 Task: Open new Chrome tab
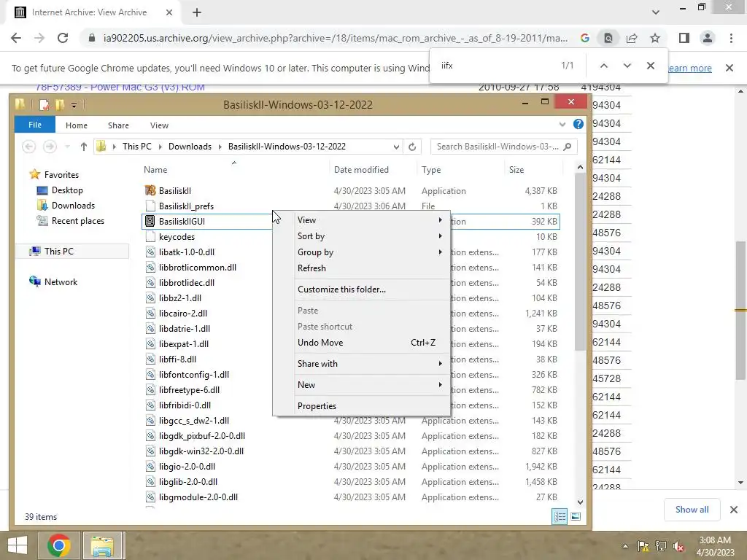(197, 12)
